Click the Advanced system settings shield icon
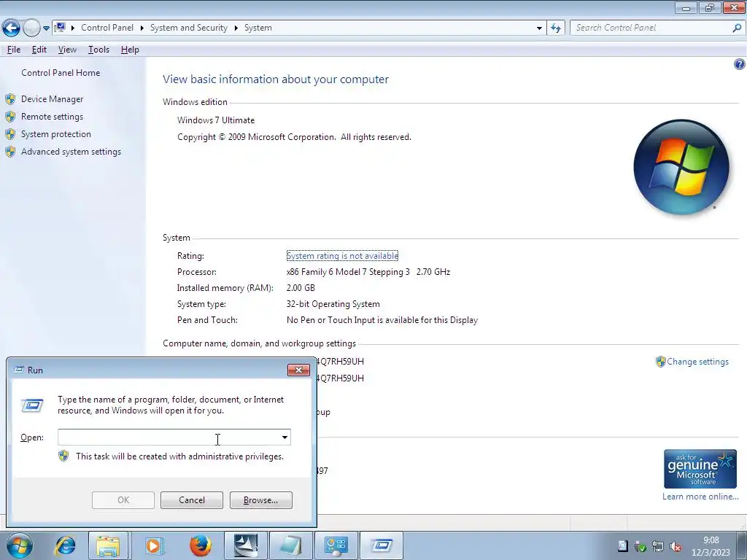Screen dimensions: 747x560 tap(10, 152)
